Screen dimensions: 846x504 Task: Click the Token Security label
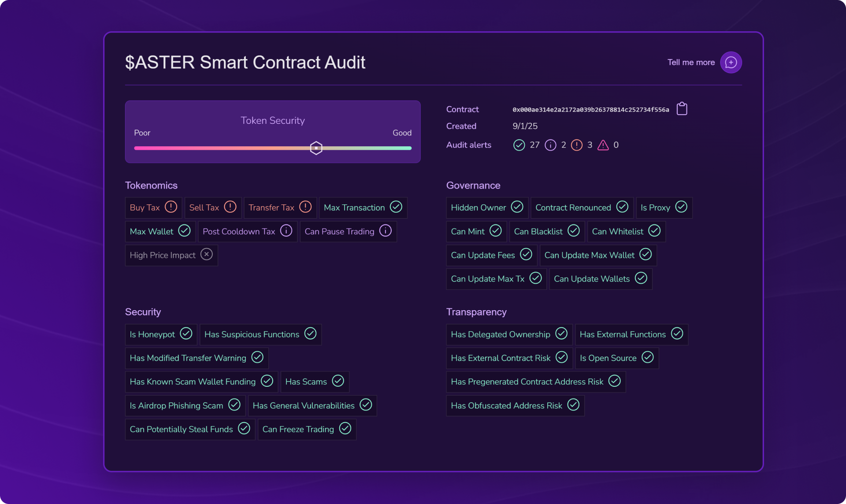pos(273,121)
